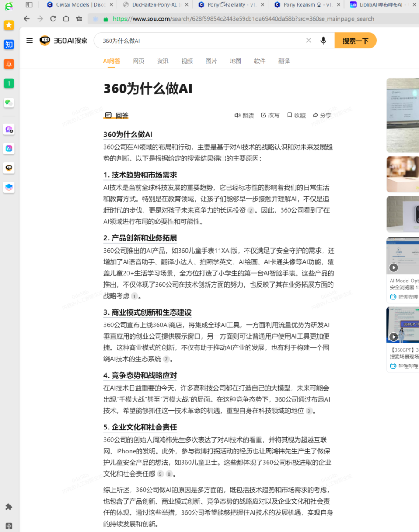Click the blue 知 Zhihu sidebar icon

[9, 45]
